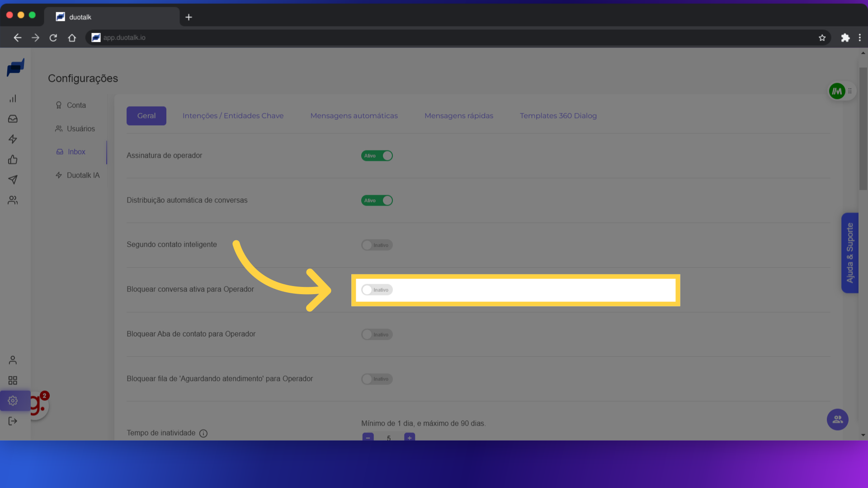
Task: Disable the Assinatura de operador toggle
Action: click(377, 155)
